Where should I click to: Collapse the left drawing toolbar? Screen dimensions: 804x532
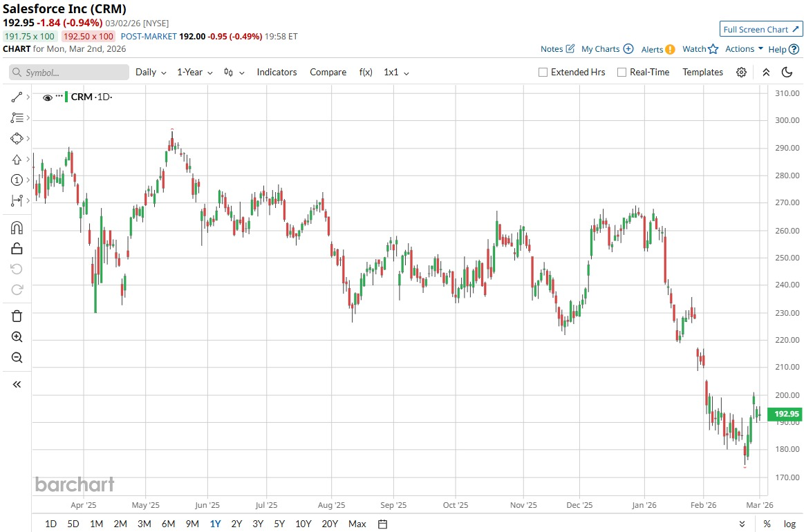(x=17, y=384)
